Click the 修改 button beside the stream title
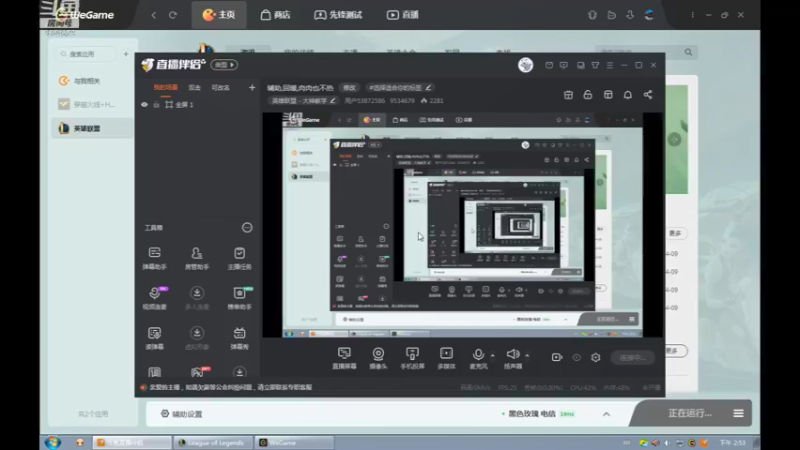The height and width of the screenshot is (450, 800). coord(349,88)
